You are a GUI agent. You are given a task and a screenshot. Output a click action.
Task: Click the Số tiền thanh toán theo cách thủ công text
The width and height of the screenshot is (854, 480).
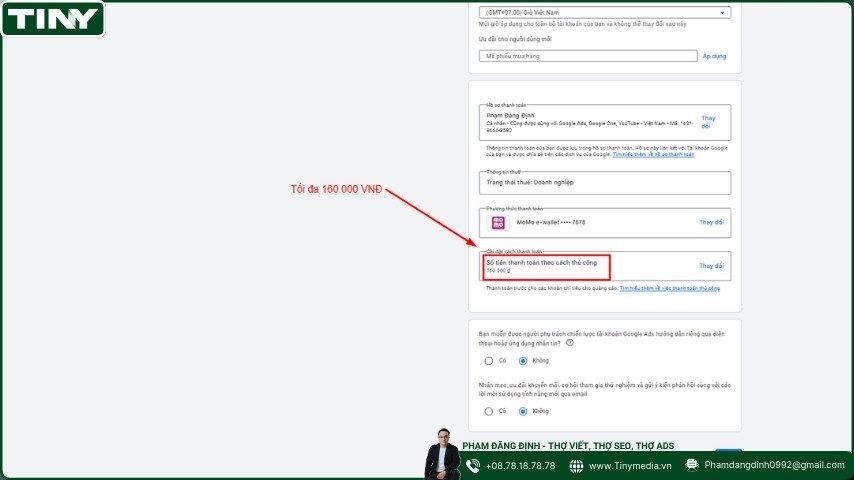click(541, 263)
